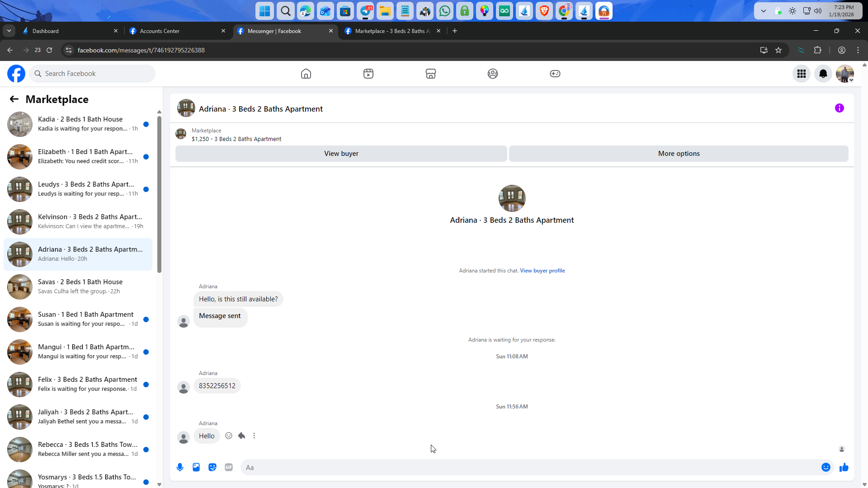Image resolution: width=868 pixels, height=488 pixels.
Task: Reply to the Hello message
Action: tap(241, 436)
